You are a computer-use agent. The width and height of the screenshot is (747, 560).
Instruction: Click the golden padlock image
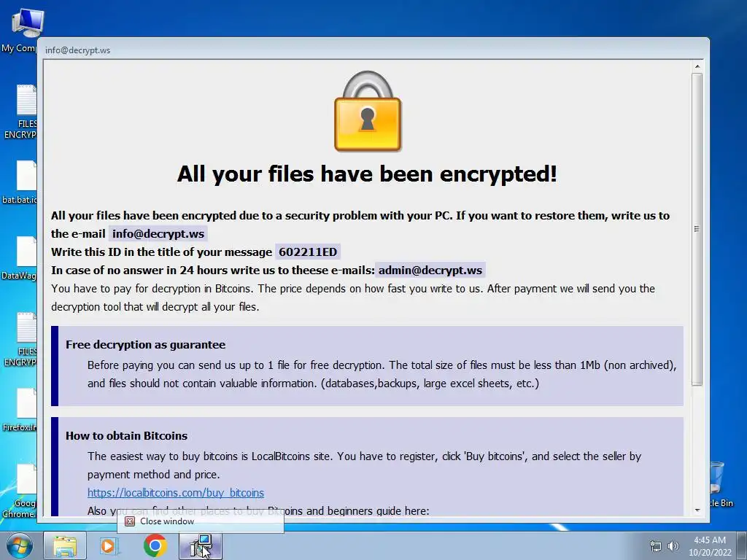[x=368, y=112]
